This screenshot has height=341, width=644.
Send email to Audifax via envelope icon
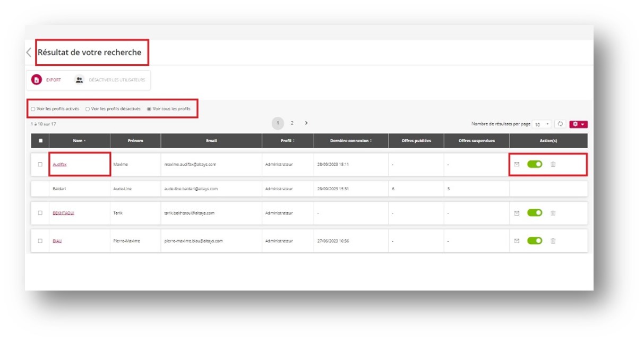coord(517,164)
